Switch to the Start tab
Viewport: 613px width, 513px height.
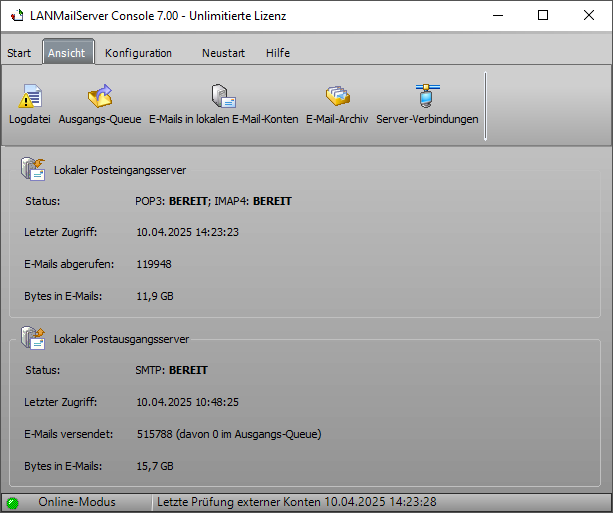click(19, 53)
